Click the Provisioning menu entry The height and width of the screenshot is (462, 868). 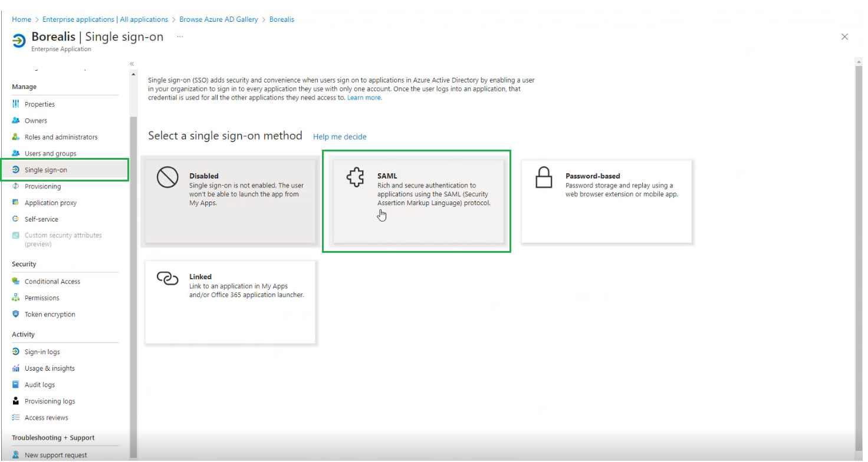43,187
